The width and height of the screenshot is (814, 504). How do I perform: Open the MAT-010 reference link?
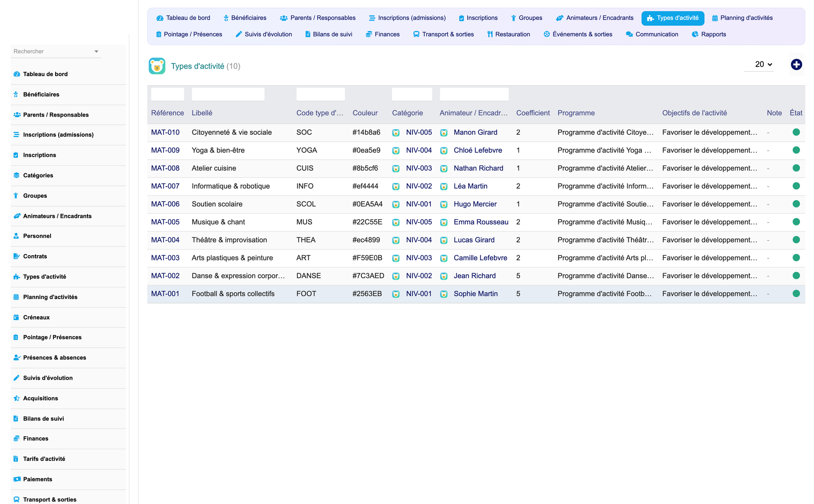tap(165, 132)
